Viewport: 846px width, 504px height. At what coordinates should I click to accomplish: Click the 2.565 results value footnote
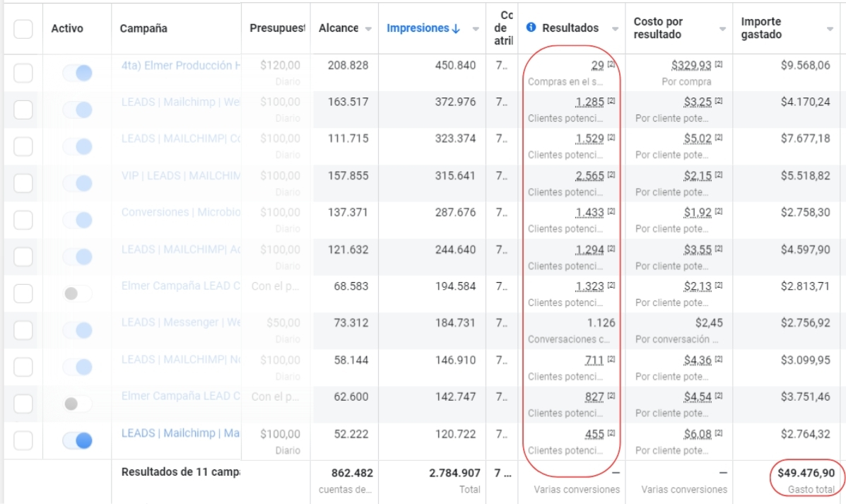pos(611,175)
